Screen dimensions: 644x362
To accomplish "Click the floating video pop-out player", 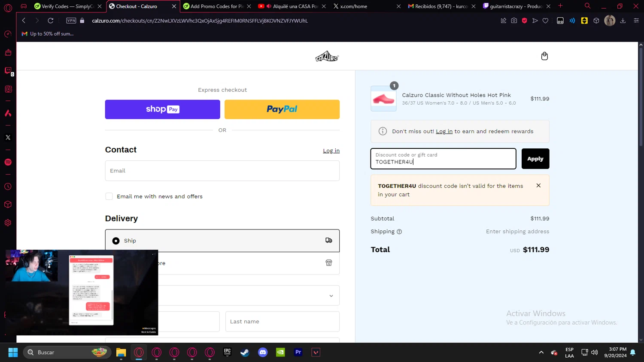I will [82, 293].
